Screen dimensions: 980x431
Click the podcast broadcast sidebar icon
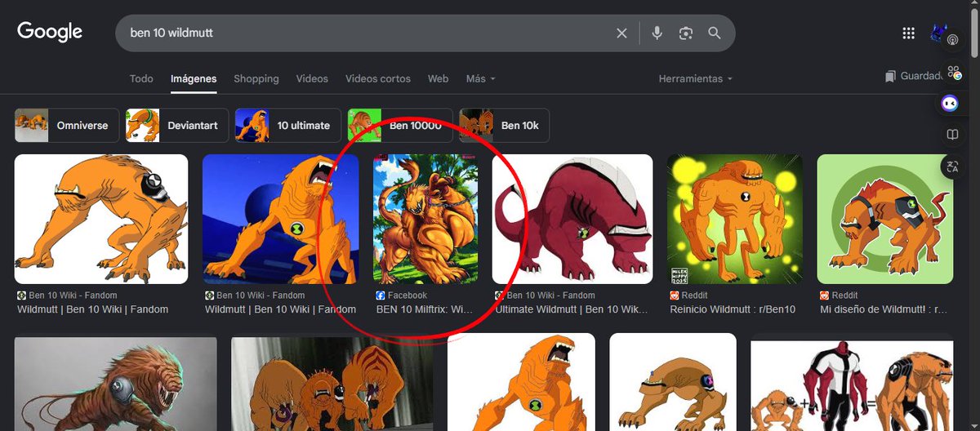point(951,39)
